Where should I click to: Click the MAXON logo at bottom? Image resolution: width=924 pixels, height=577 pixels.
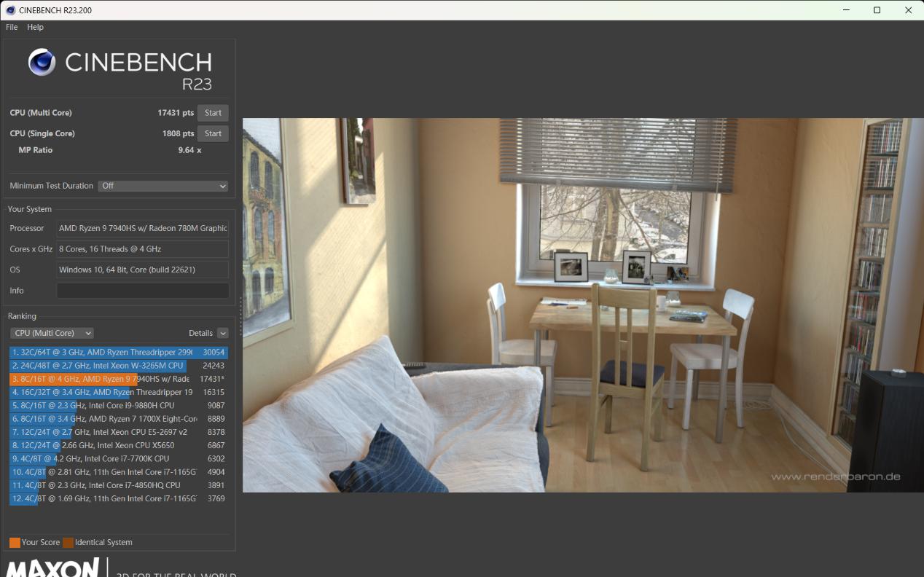click(x=53, y=568)
